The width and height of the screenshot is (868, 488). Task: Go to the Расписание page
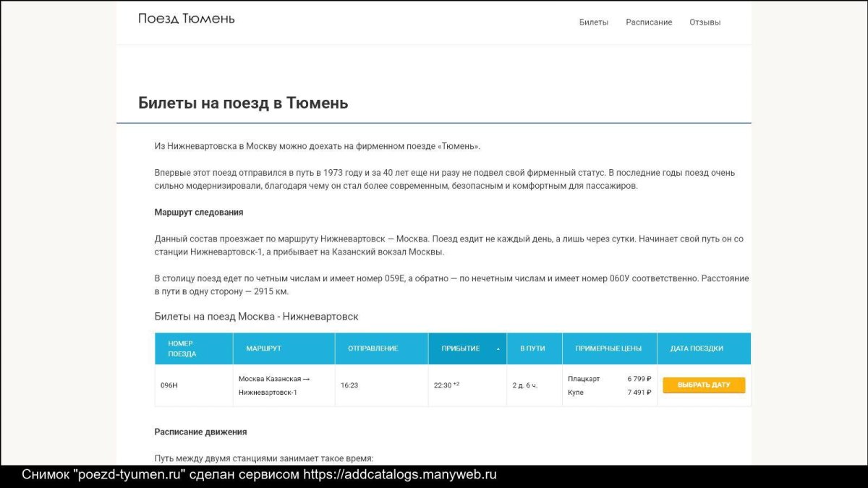(x=649, y=22)
